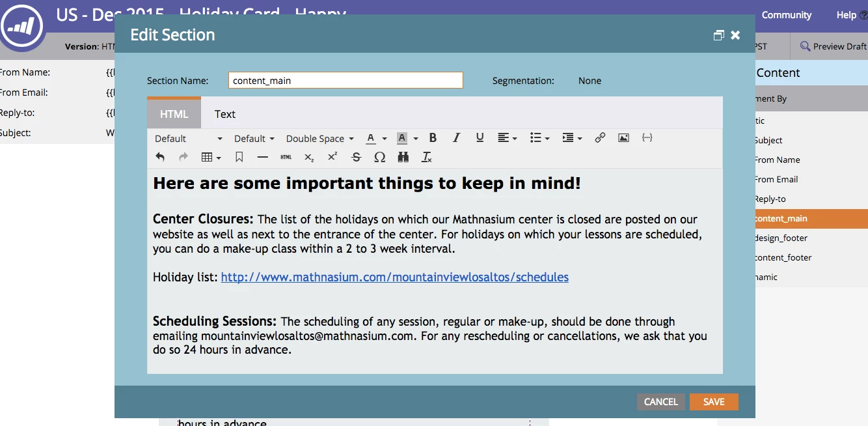
Task: Open the text alignment dropdown
Action: [x=508, y=138]
